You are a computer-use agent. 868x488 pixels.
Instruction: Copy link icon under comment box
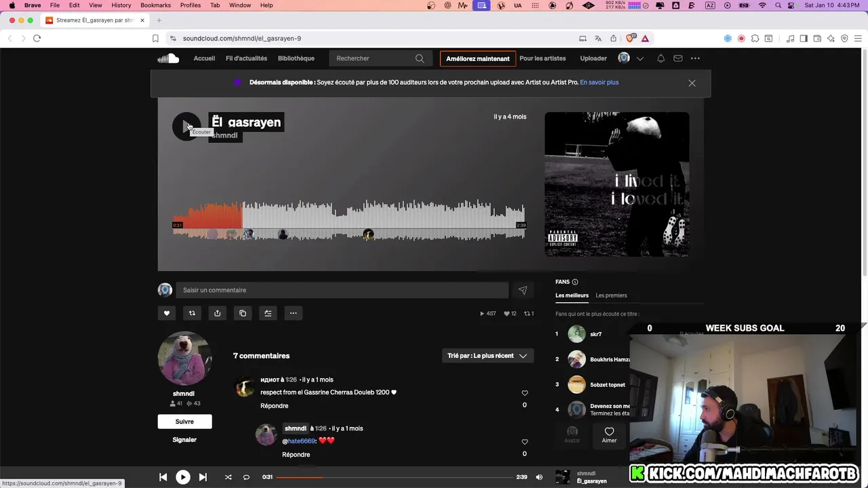click(x=243, y=313)
